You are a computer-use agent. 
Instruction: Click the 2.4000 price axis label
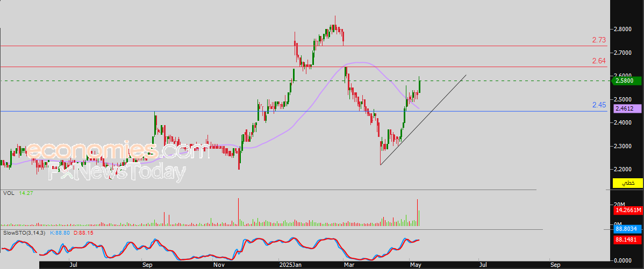[622, 122]
